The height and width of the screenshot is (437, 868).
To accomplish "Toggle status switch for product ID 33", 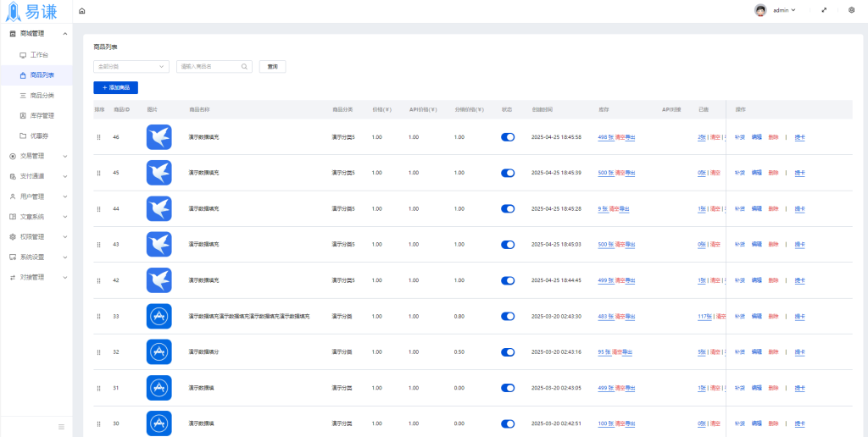I will [x=508, y=316].
